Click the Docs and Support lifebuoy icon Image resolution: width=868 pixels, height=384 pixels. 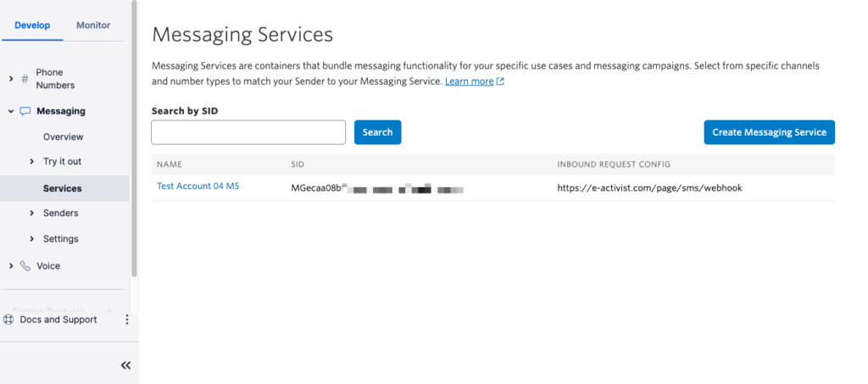pyautogui.click(x=9, y=320)
